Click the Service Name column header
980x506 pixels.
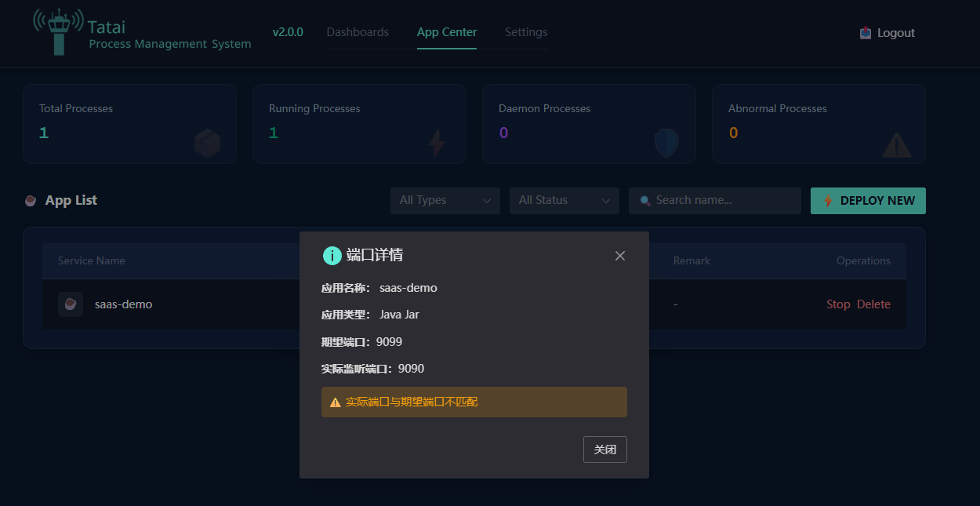click(91, 260)
